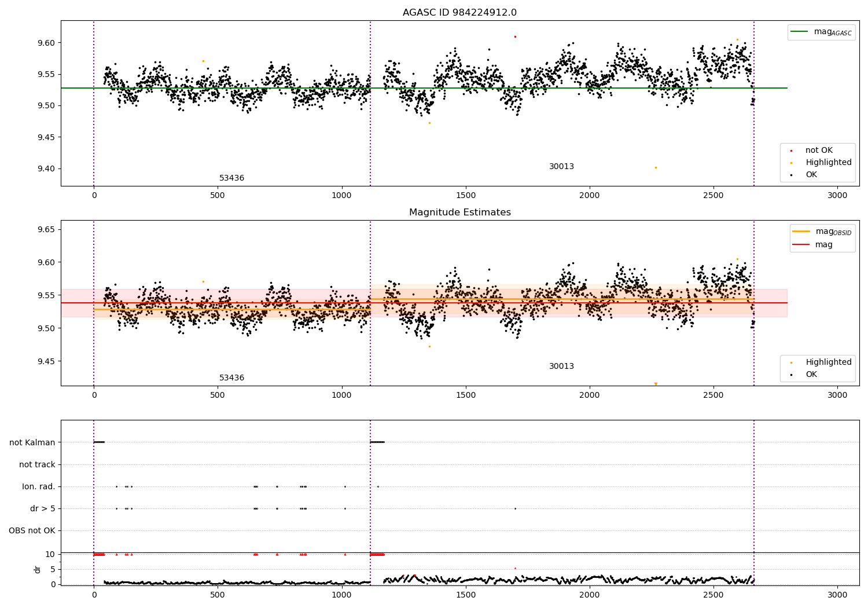The height and width of the screenshot is (608, 868).
Task: Click 'OK' legend entry in top plot's lower legend
Action: click(810, 175)
